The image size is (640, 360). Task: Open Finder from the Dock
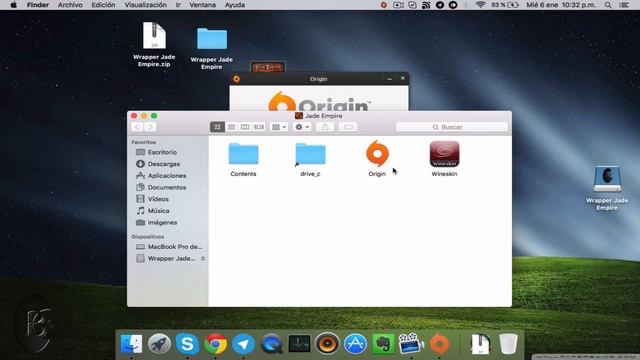tap(131, 344)
